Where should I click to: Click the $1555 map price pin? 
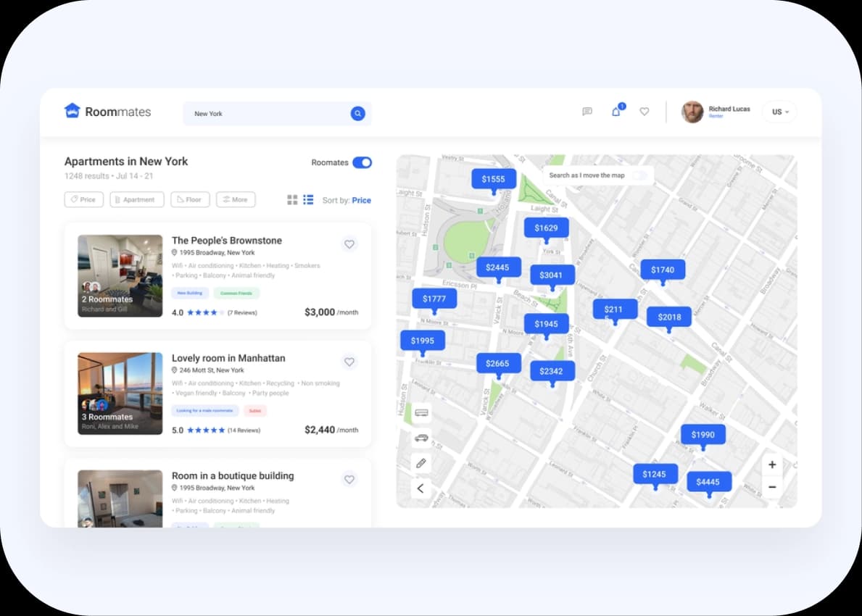point(493,179)
